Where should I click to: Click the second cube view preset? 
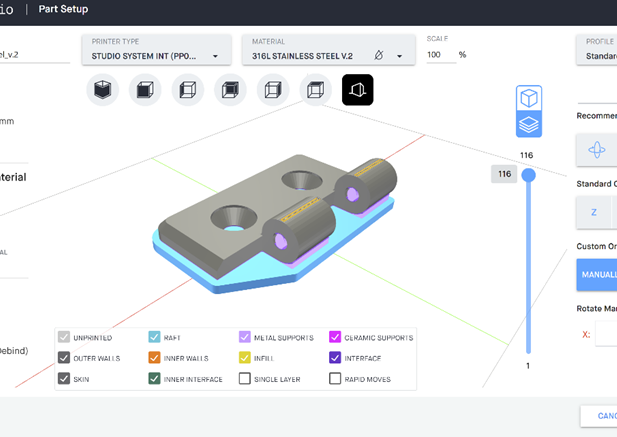146,90
